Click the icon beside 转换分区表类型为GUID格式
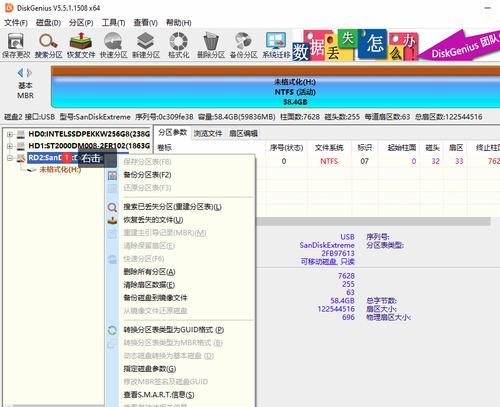The width and height of the screenshot is (500, 407). point(112,330)
